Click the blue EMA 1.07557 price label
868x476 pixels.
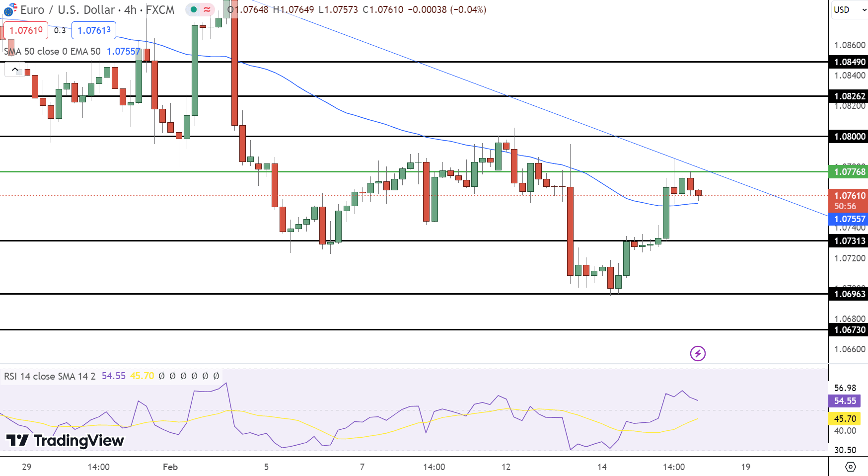point(849,219)
